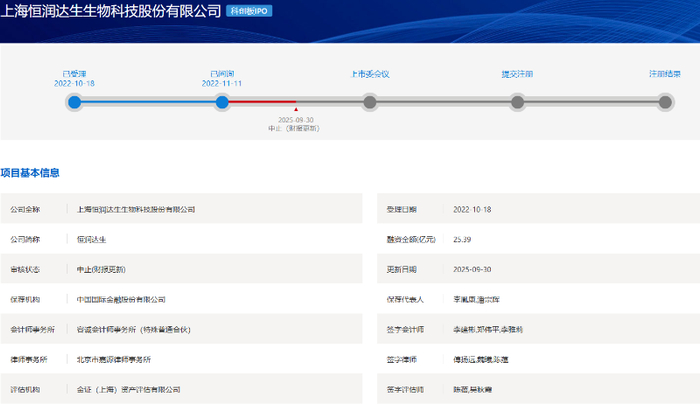Screen dimensions: 700x404
Task: Click the 受理日期 value 2022-10-18
Action: point(475,209)
